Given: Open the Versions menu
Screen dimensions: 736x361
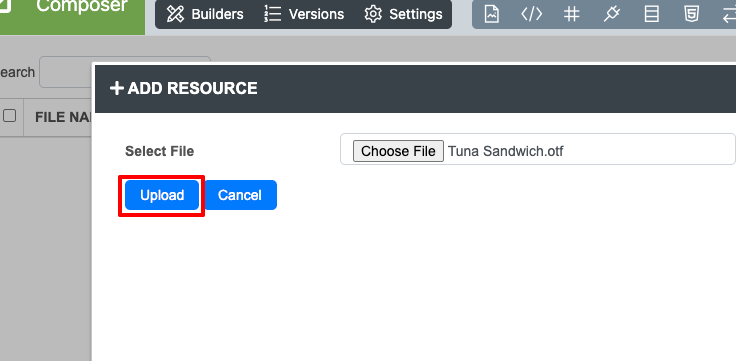Looking at the screenshot, I should pyautogui.click(x=304, y=14).
